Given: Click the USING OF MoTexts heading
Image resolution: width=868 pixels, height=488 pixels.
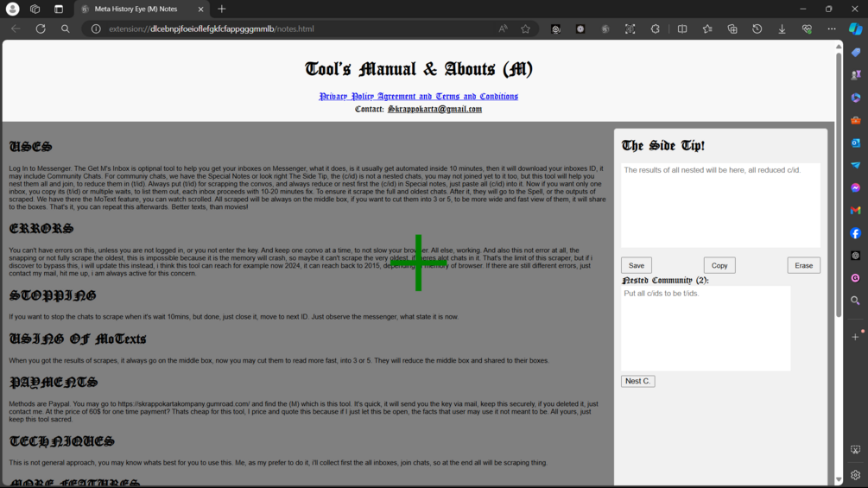Looking at the screenshot, I should coord(78,339).
